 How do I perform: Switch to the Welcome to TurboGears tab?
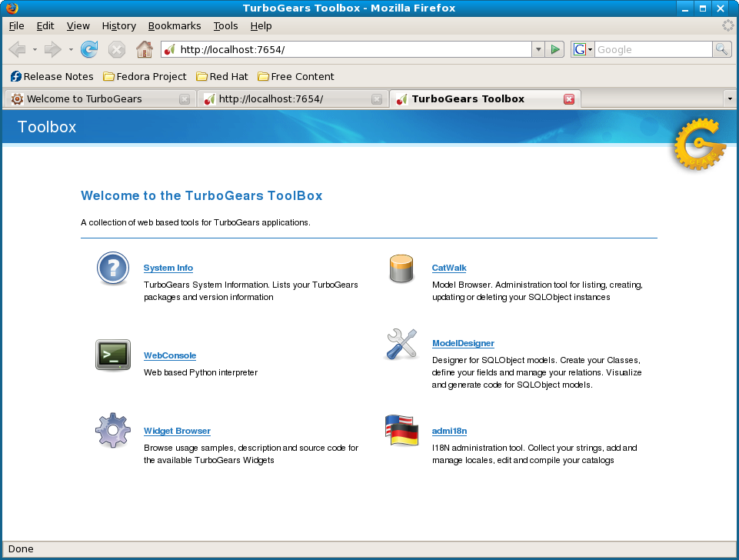pyautogui.click(x=99, y=99)
